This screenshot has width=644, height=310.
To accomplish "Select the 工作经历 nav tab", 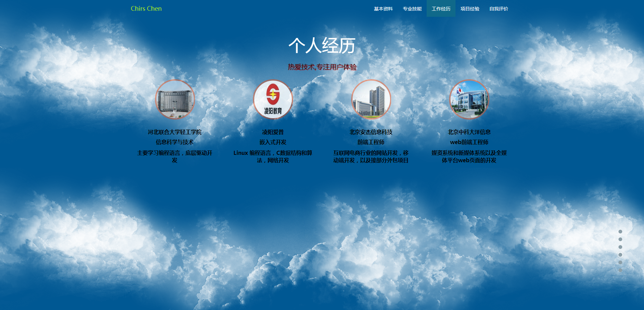I will tap(441, 9).
